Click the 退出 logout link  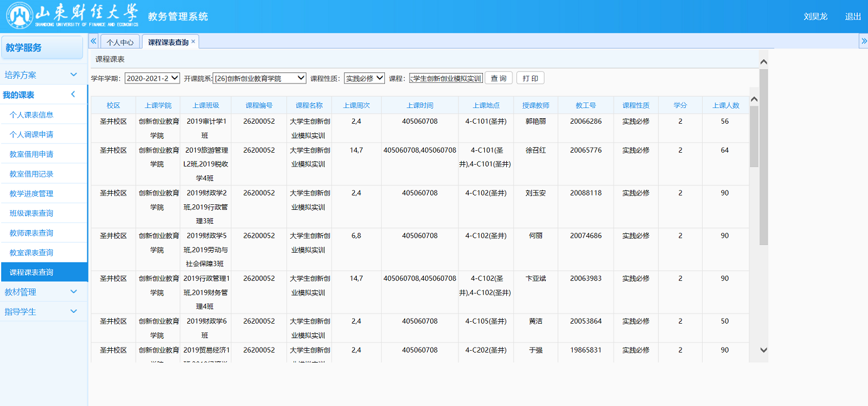(x=853, y=16)
